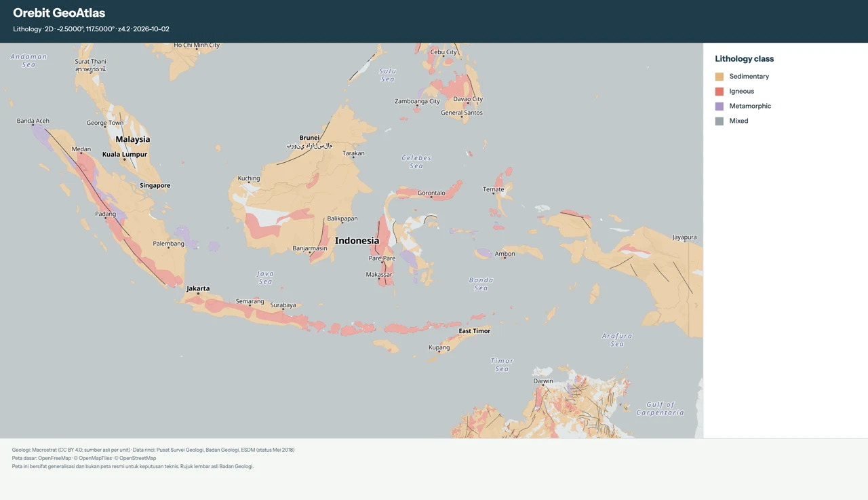This screenshot has width=868, height=500.
Task: Click the Banda Aceh city label
Action: coord(33,121)
